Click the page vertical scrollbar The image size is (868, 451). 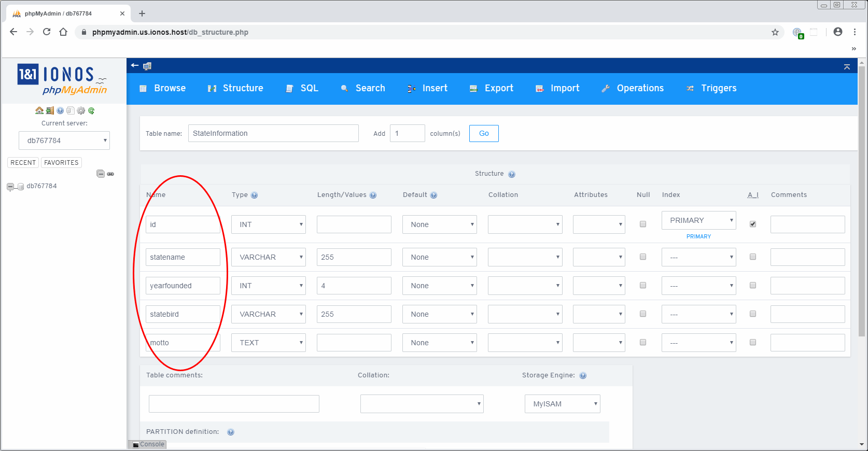click(862, 202)
